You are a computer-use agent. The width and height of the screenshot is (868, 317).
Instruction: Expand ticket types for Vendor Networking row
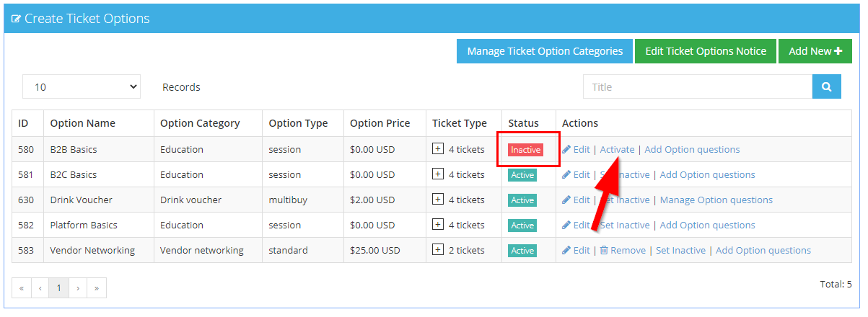click(x=438, y=250)
